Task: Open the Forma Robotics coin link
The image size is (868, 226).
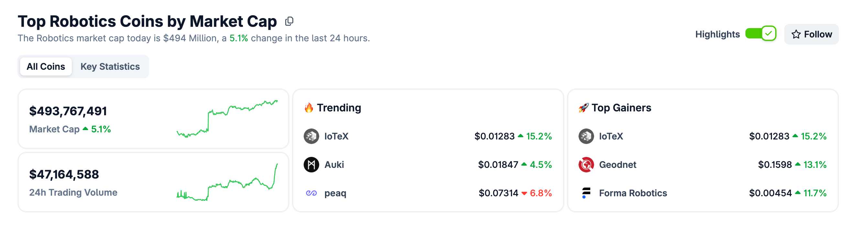Action: pyautogui.click(x=633, y=193)
